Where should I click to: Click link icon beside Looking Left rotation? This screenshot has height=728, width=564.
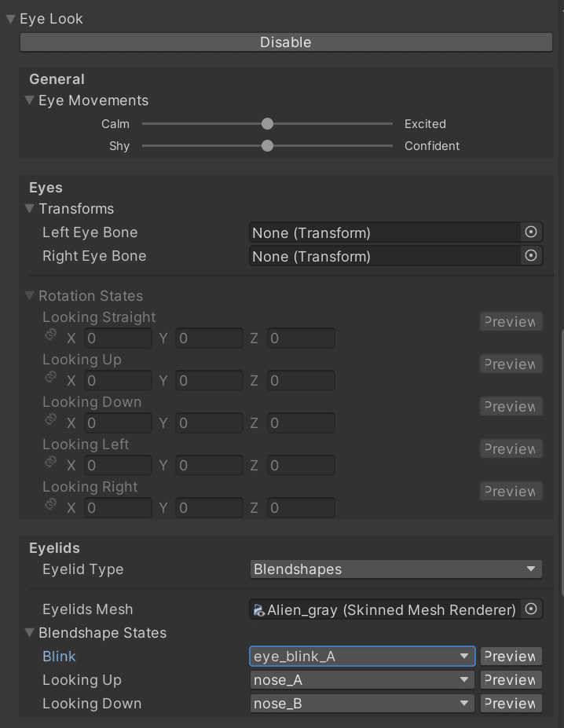point(50,462)
